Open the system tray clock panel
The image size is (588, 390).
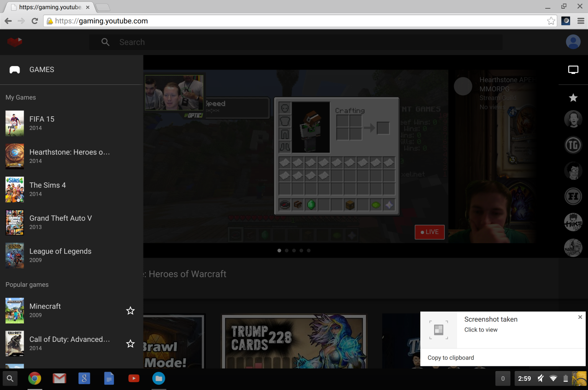pos(524,378)
